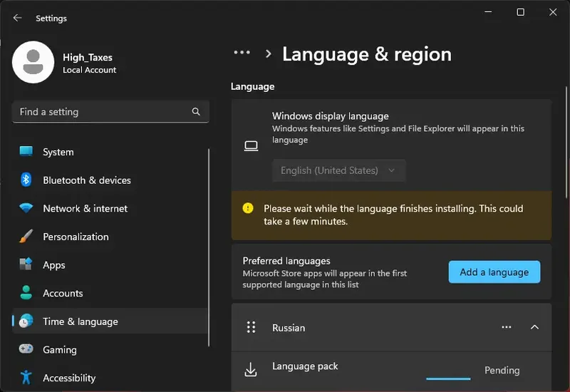Close the Settings window
This screenshot has height=392, width=570.
[x=553, y=12]
